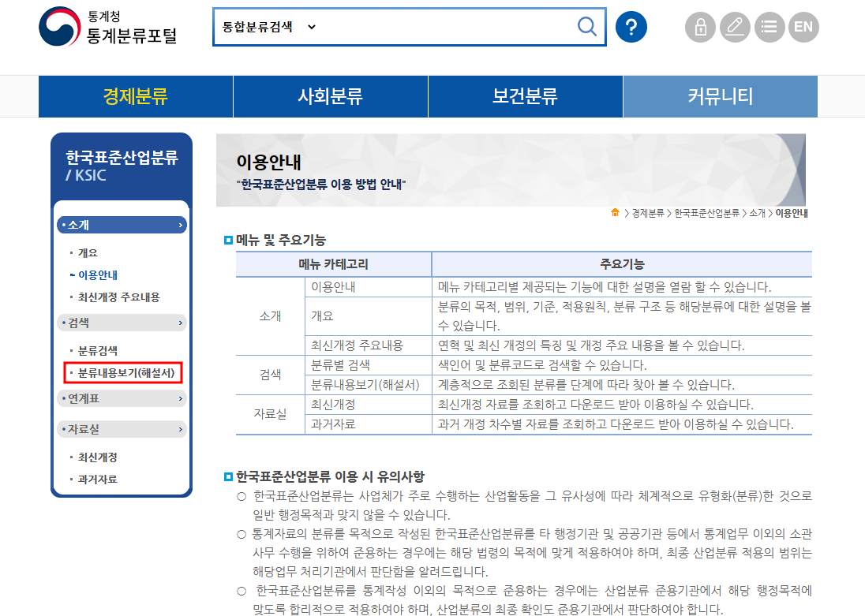
Task: Click the pencil edit icon
Action: pos(735,27)
